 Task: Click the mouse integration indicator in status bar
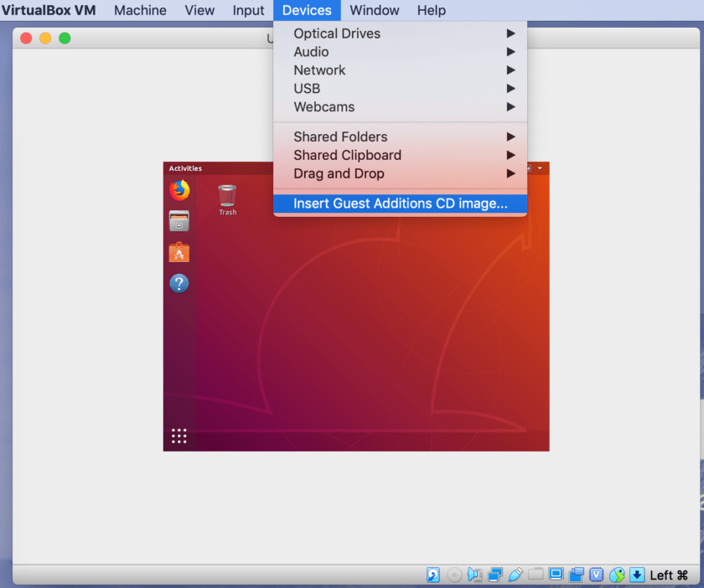[x=617, y=575]
